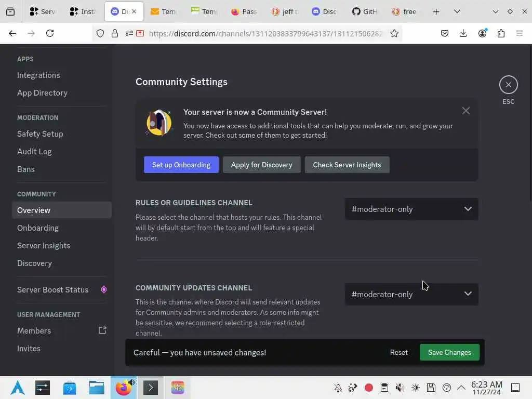Open Onboarding in sidebar
The image size is (532, 399).
point(61,228)
